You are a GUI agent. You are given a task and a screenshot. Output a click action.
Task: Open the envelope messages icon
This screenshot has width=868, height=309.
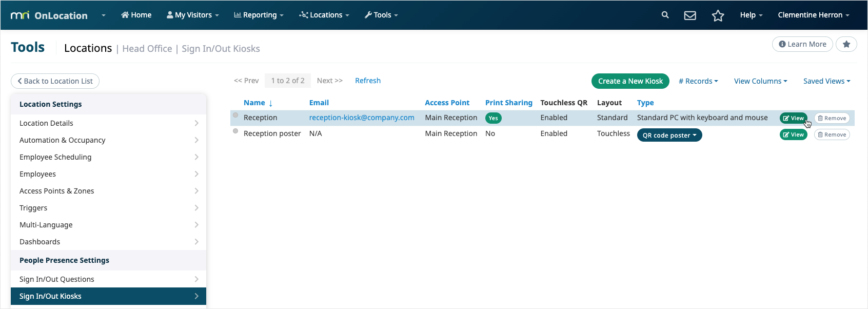click(690, 15)
